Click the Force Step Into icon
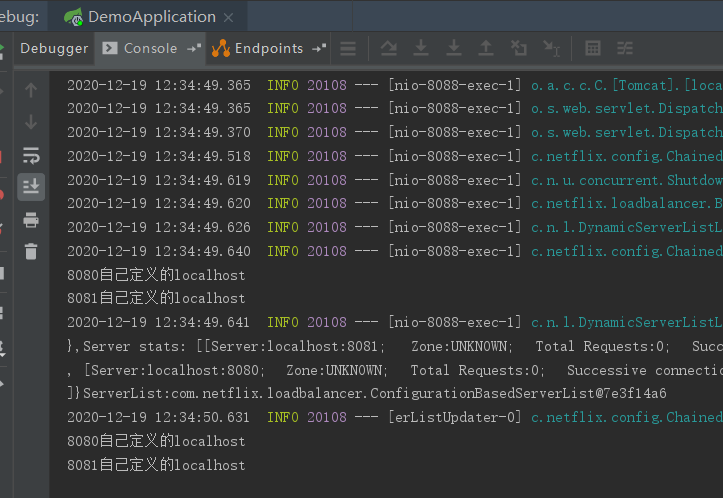 [454, 48]
